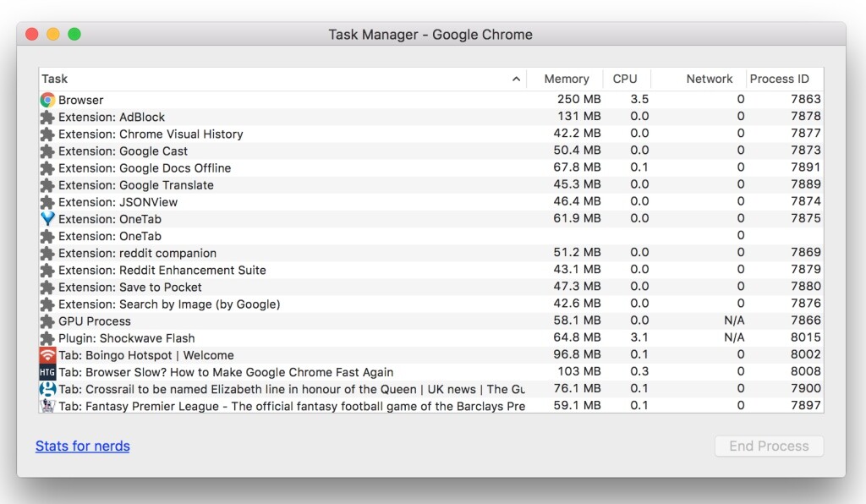
Task: Click process ID 7863
Action: [x=806, y=99]
